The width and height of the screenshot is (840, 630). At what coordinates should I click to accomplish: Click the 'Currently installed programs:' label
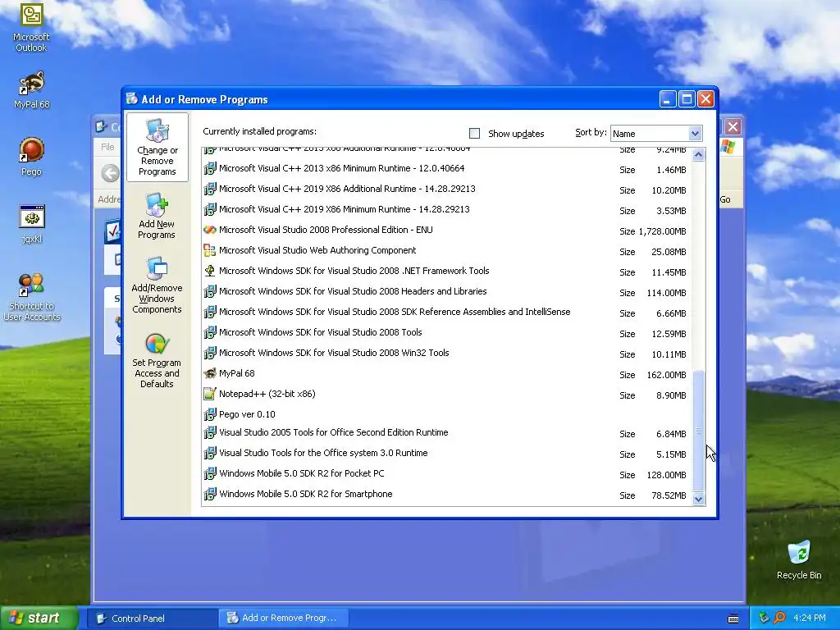point(260,131)
